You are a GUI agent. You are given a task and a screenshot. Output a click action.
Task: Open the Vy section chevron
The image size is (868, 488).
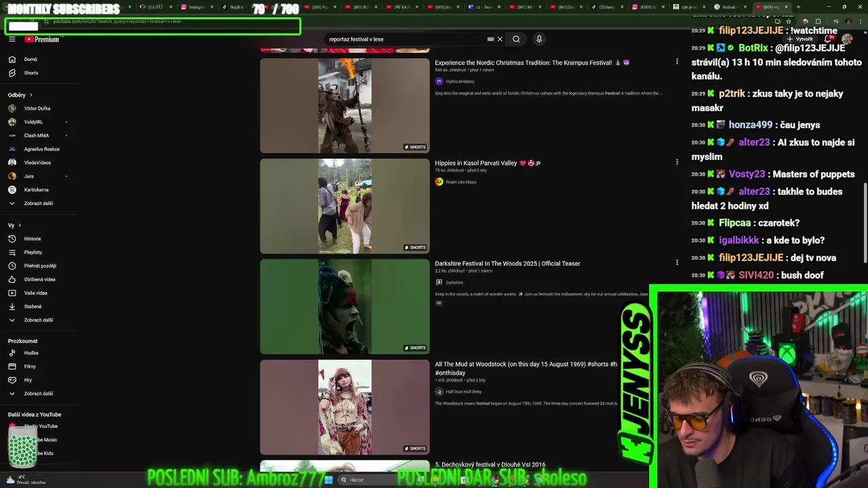click(19, 225)
